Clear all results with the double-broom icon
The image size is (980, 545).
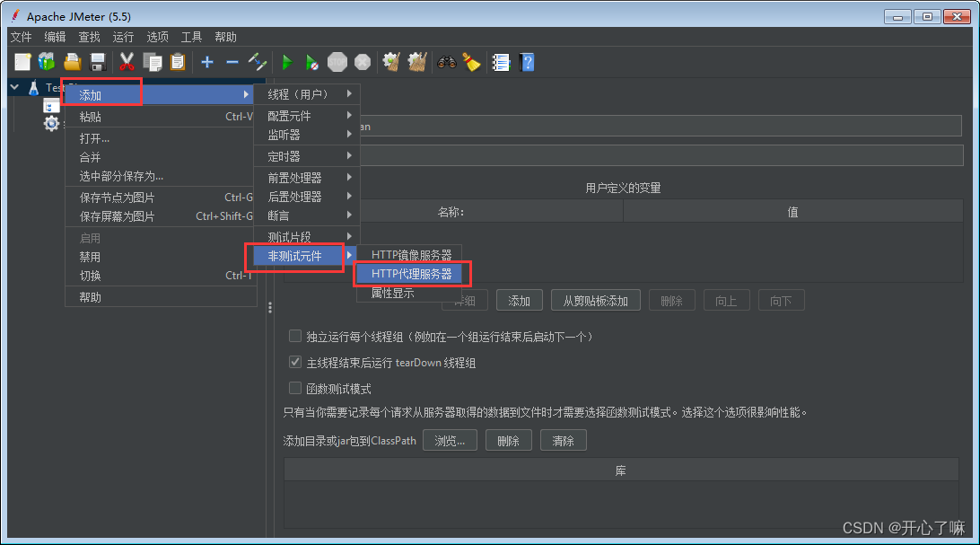pyautogui.click(x=416, y=62)
